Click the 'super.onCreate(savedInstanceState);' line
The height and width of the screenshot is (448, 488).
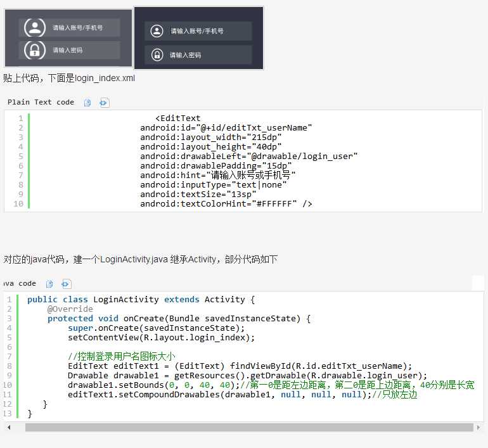coord(157,328)
